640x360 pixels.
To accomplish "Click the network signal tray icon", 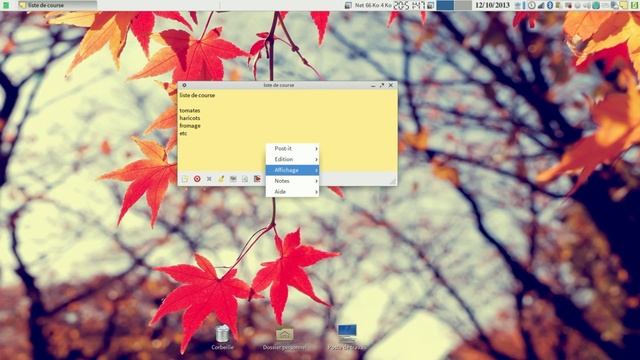I will coord(541,5).
